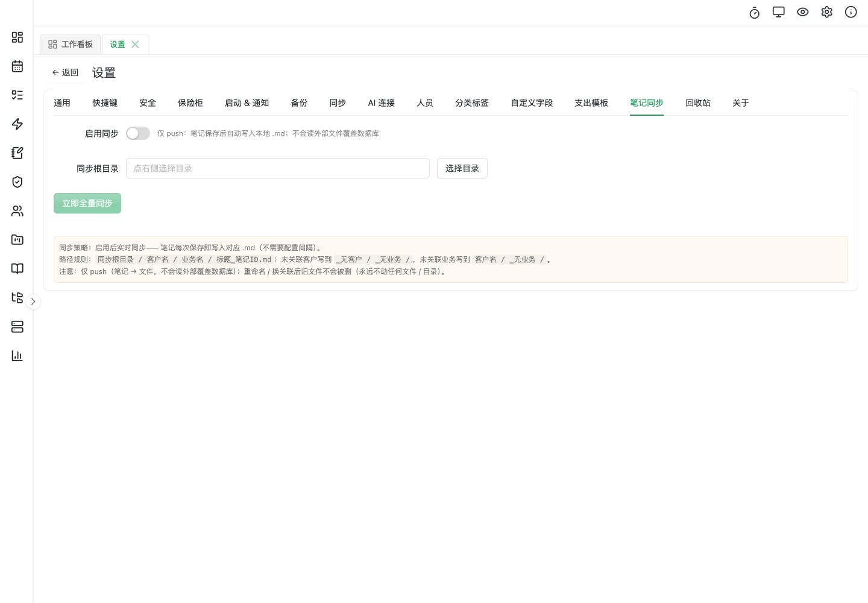Switch to the 安全 settings tab
Image resolution: width=868 pixels, height=603 pixels.
click(148, 103)
